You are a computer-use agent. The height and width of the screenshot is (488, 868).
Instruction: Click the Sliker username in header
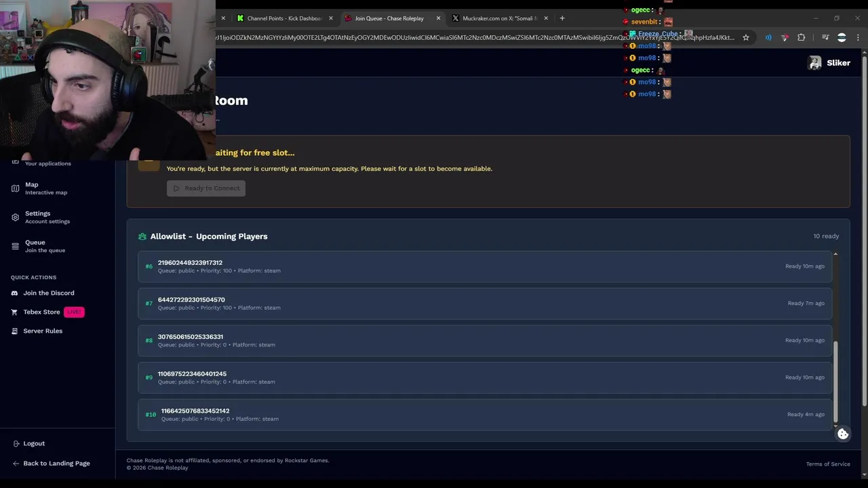click(x=838, y=63)
